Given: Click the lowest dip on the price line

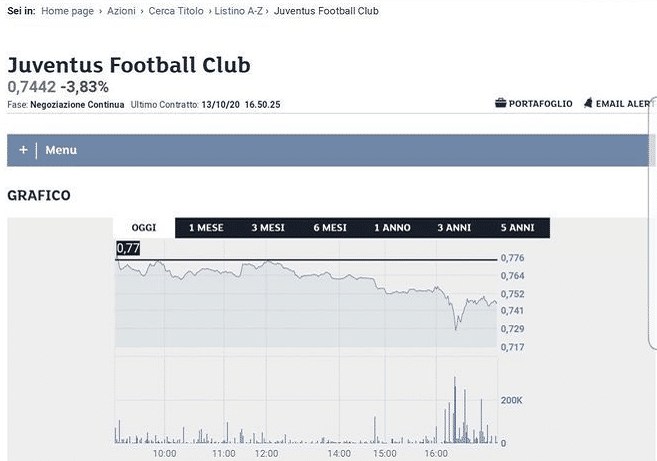Looking at the screenshot, I should tap(456, 329).
